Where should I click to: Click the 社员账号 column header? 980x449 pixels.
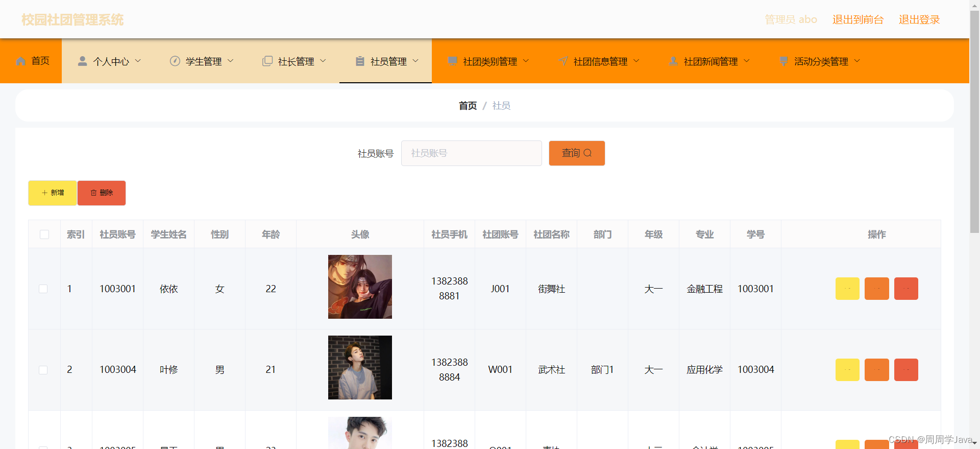(117, 234)
